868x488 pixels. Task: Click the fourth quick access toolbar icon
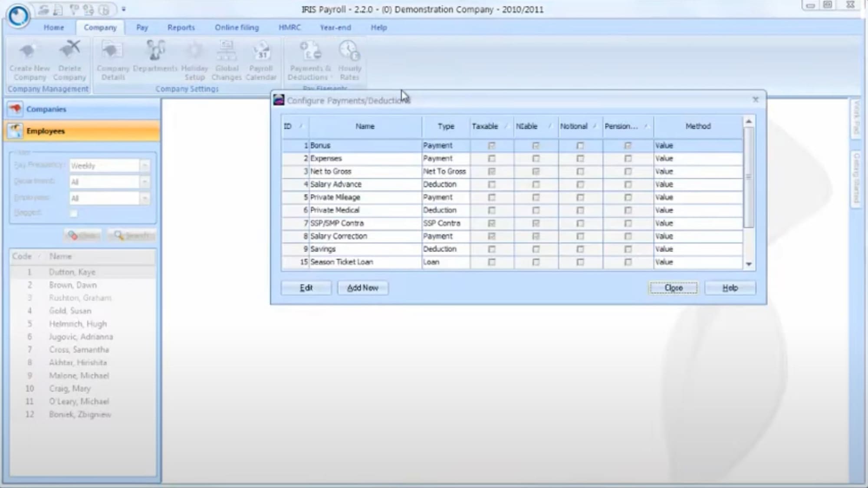click(x=89, y=10)
